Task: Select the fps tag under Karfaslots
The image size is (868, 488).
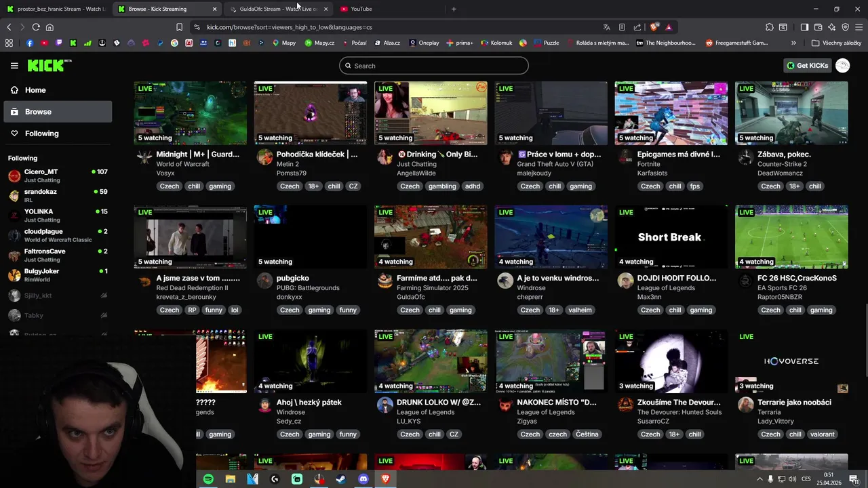Action: pyautogui.click(x=694, y=186)
